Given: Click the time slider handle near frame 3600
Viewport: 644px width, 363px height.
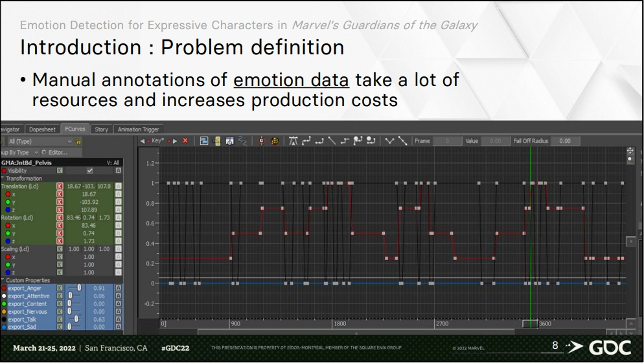Looking at the screenshot, I should [x=530, y=324].
